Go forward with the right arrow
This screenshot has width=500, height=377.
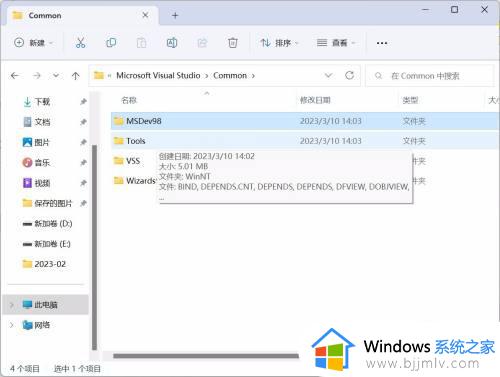(x=37, y=76)
